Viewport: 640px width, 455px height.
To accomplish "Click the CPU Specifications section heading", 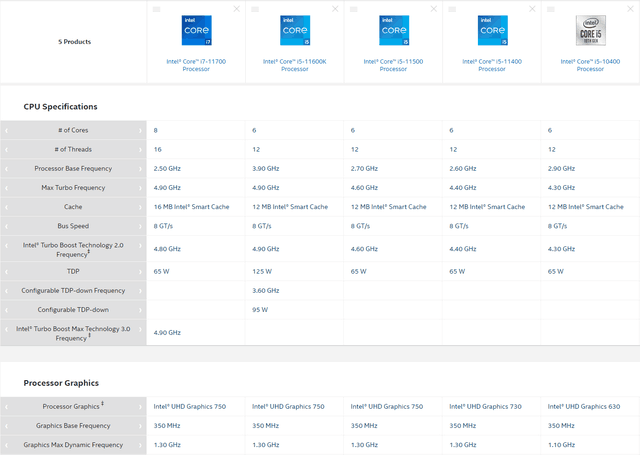I will tap(60, 107).
